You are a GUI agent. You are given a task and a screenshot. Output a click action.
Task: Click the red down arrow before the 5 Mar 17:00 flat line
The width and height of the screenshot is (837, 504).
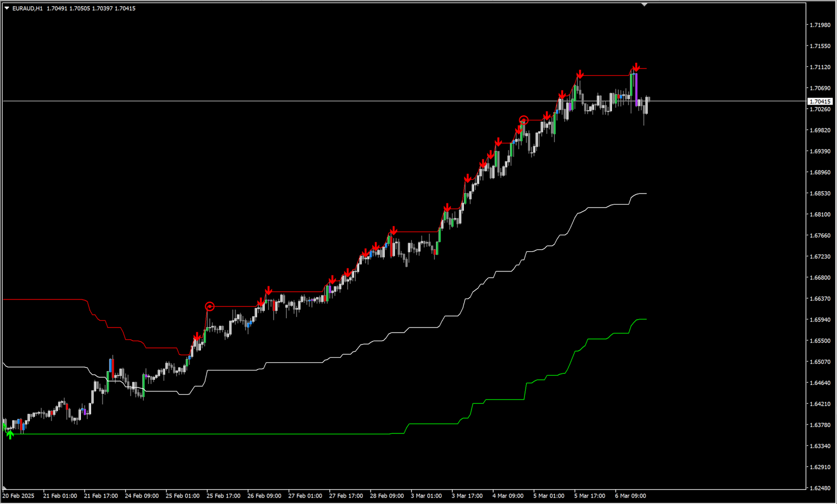click(580, 75)
